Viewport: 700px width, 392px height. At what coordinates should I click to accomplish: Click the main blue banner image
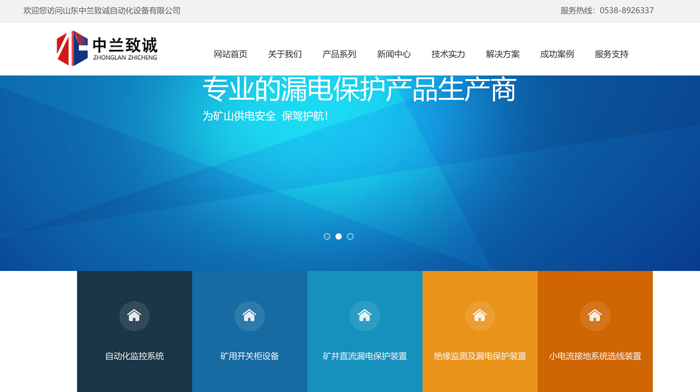(x=350, y=173)
